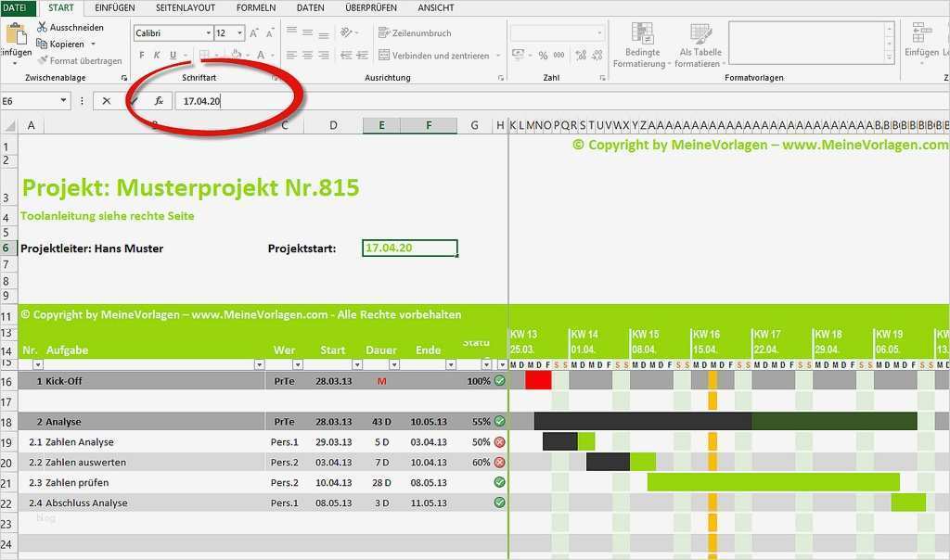
Task: Toggle bold F formatting
Action: tap(142, 55)
